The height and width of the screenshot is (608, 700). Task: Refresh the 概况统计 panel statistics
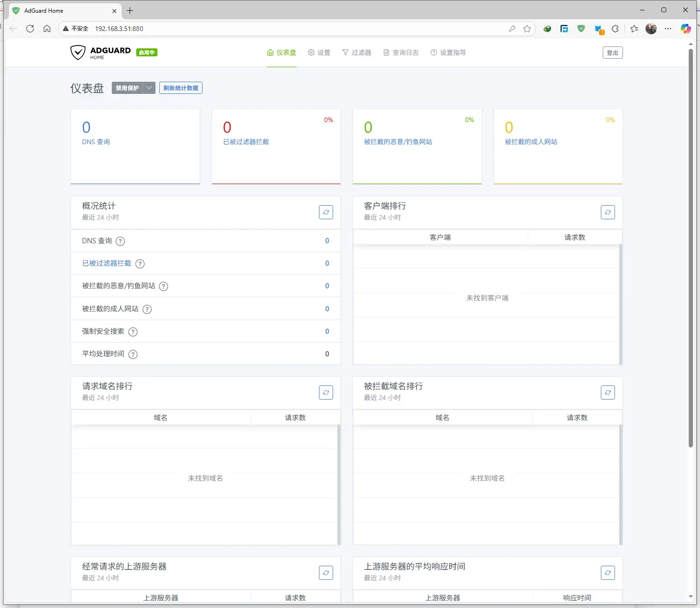[x=326, y=212]
